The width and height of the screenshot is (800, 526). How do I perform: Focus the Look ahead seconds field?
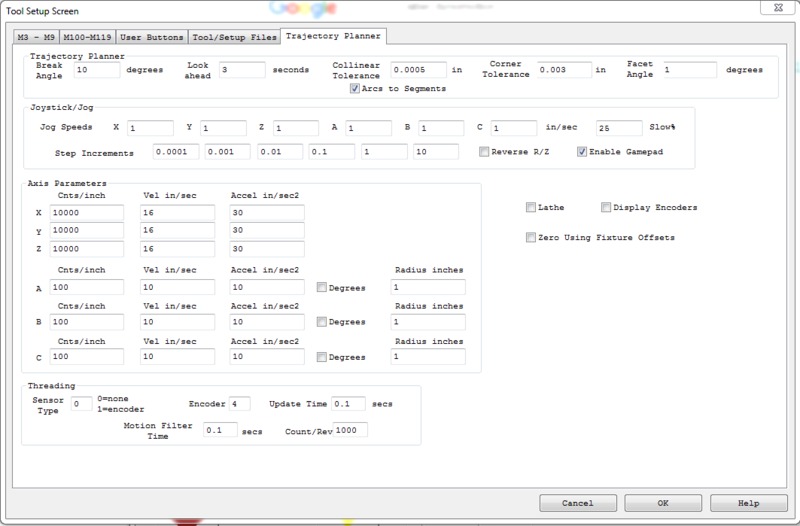[241, 70]
